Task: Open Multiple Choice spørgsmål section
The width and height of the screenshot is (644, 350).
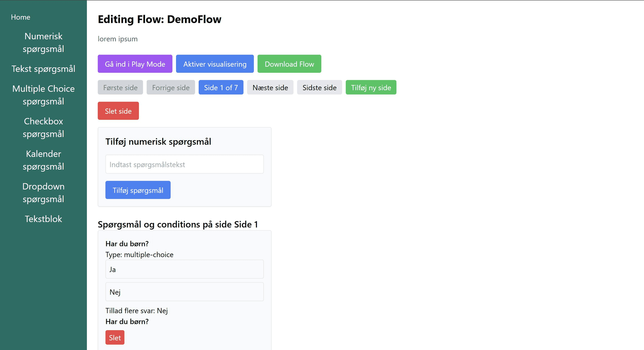Action: coord(43,95)
